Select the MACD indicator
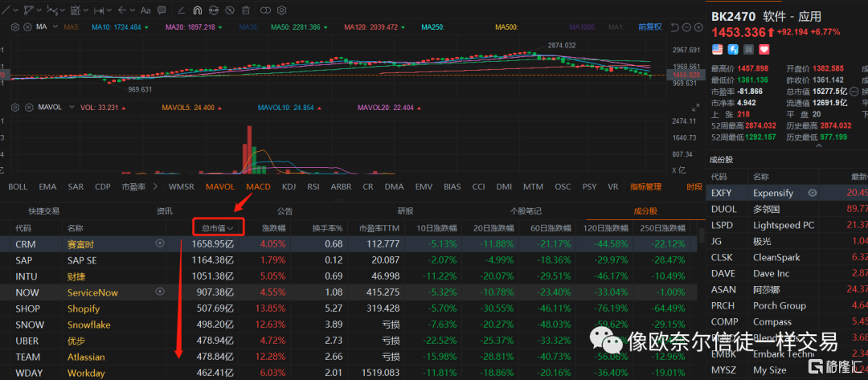This screenshot has width=868, height=380. [x=259, y=187]
